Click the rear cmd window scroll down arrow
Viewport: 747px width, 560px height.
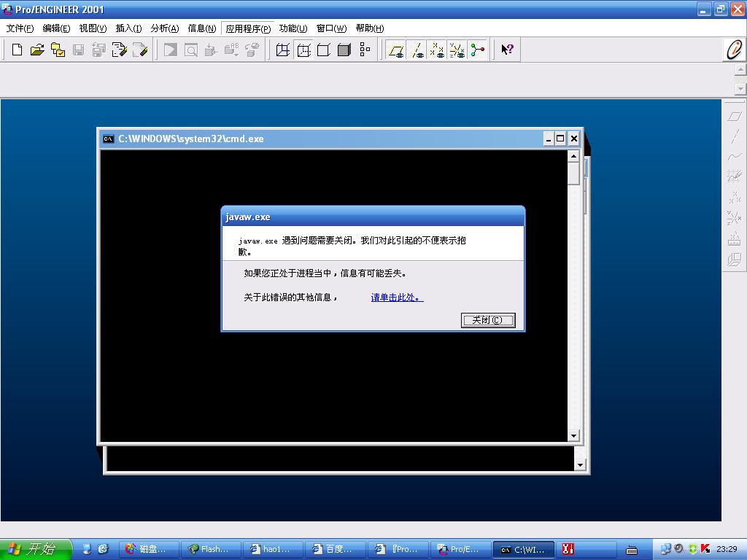click(580, 465)
